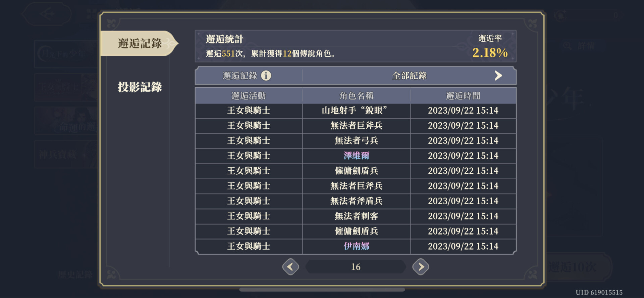
Task: Go to the next records page
Action: tap(421, 267)
